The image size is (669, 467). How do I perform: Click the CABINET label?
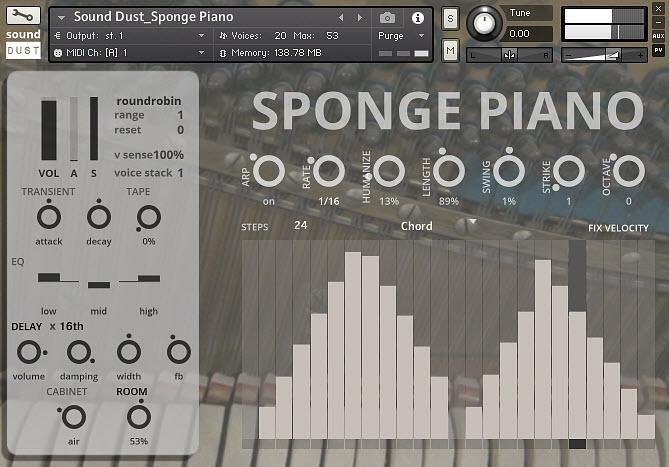(x=67, y=392)
